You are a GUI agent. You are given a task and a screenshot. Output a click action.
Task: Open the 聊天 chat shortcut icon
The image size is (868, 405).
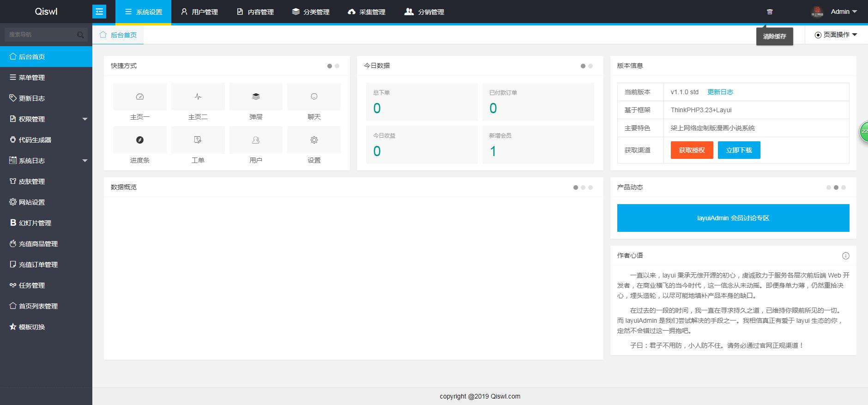pyautogui.click(x=314, y=97)
